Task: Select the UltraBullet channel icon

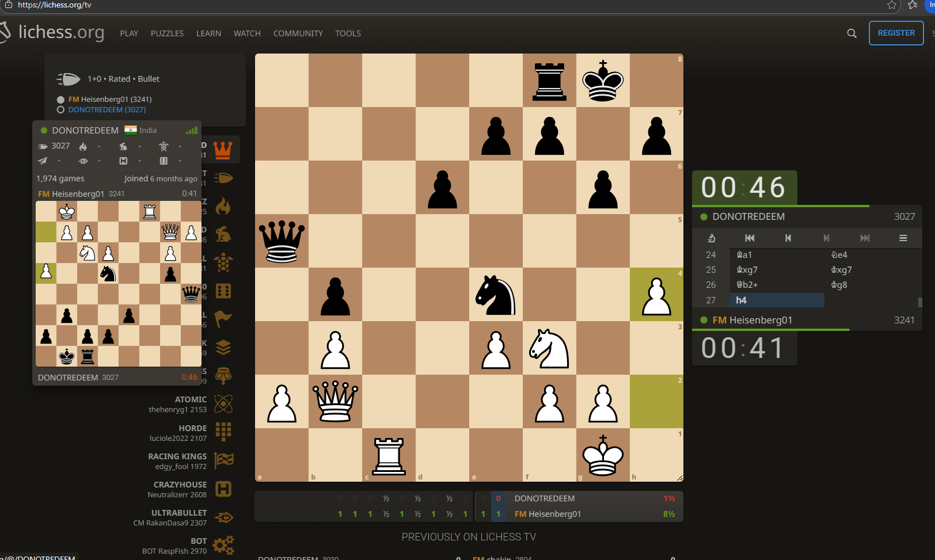Action: click(223, 517)
